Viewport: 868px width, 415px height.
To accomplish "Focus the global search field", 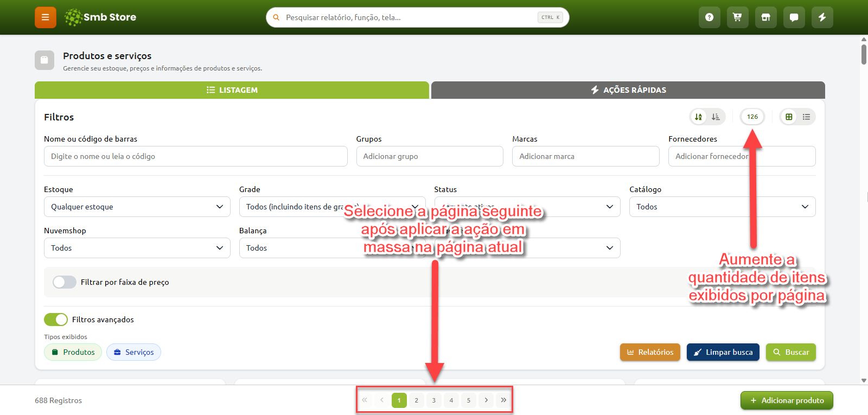I will tap(418, 17).
